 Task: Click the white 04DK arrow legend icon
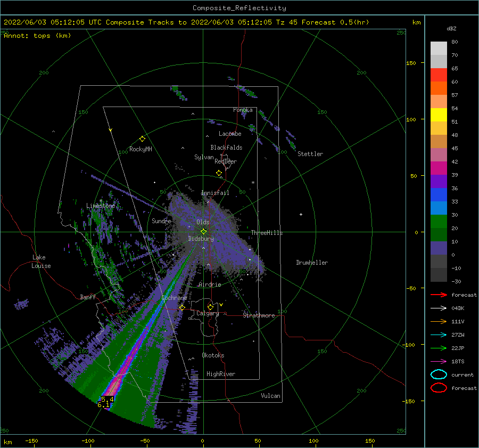pos(439,308)
